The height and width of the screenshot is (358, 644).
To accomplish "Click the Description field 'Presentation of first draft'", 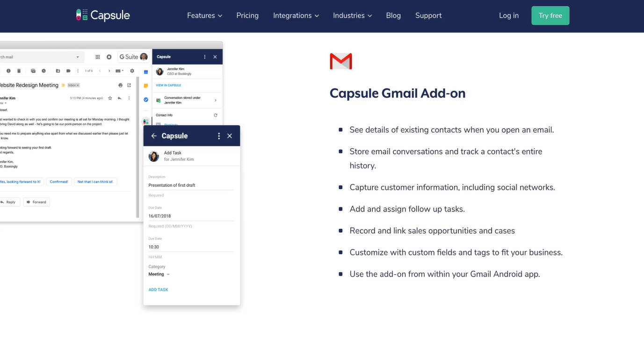I will click(x=191, y=185).
